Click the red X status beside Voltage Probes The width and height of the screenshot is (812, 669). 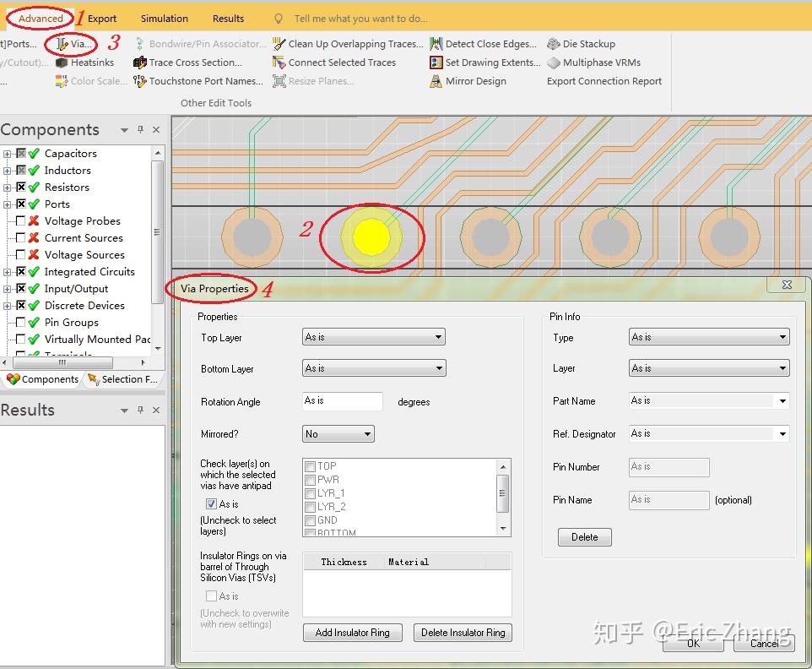click(34, 221)
